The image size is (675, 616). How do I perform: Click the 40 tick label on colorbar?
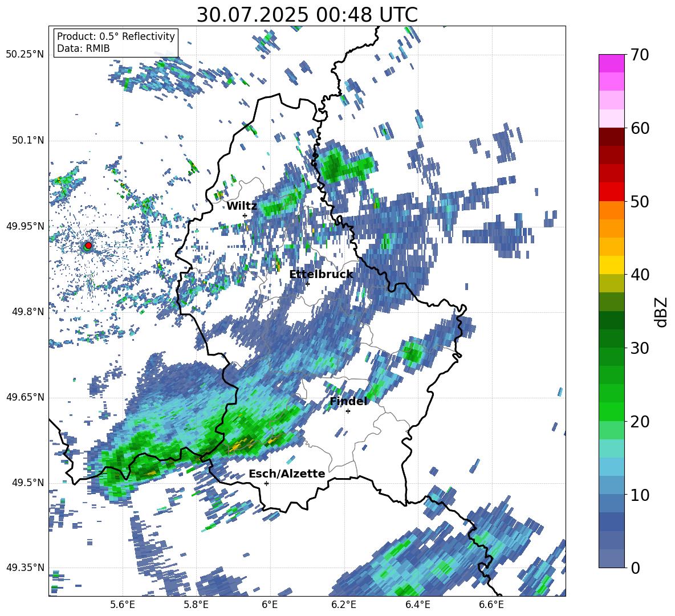tap(640, 275)
